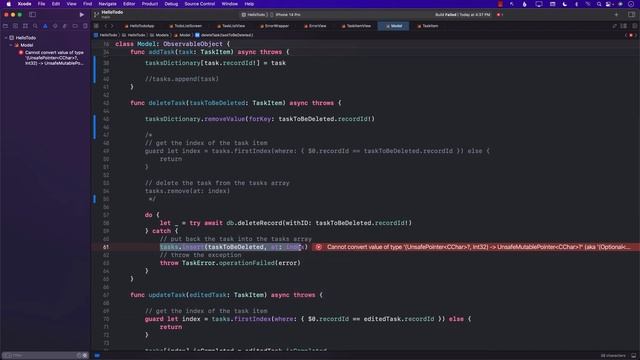Open the Source Control navigator icon
This screenshot has width=640, height=360.
(15, 26)
